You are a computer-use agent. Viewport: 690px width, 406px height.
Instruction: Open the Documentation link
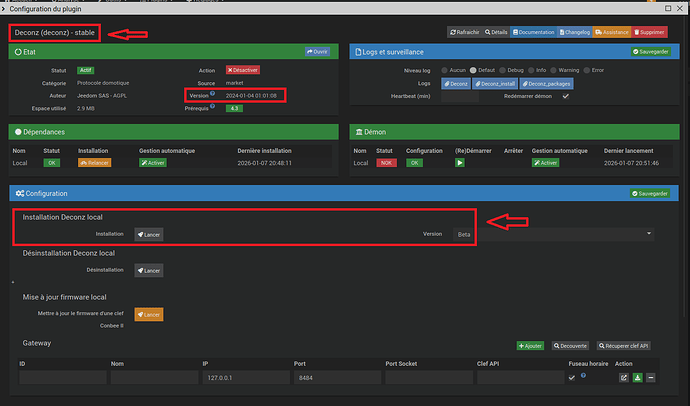click(x=533, y=32)
